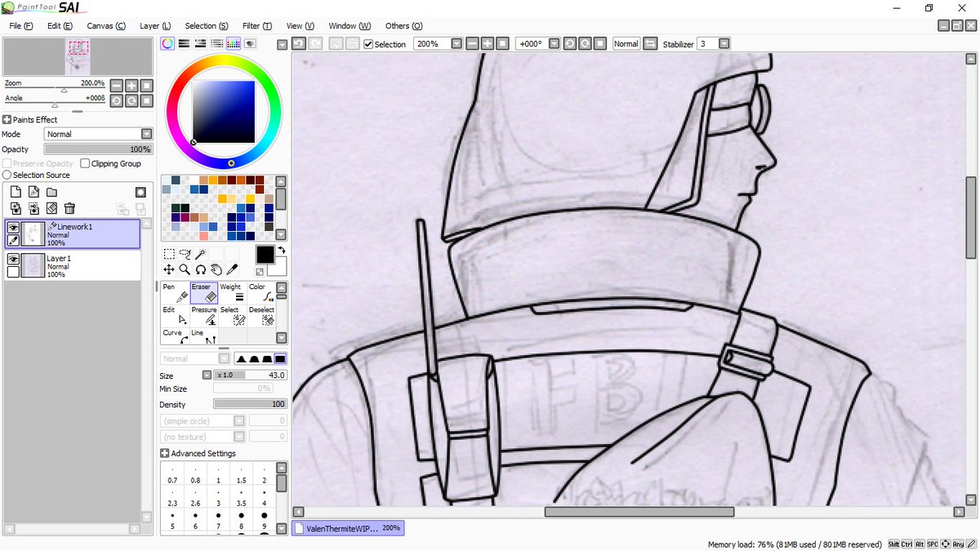
Task: Adjust the layer Opacity slider
Action: click(x=98, y=149)
